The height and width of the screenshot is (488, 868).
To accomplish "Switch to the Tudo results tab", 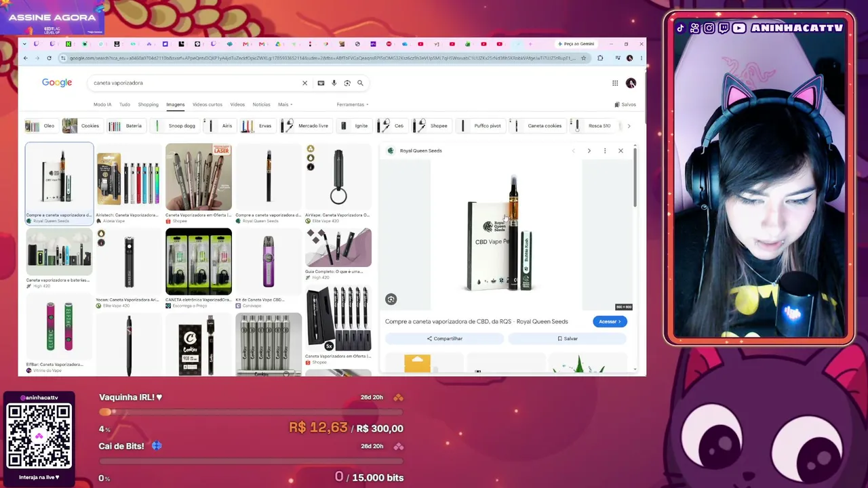I will click(x=125, y=104).
